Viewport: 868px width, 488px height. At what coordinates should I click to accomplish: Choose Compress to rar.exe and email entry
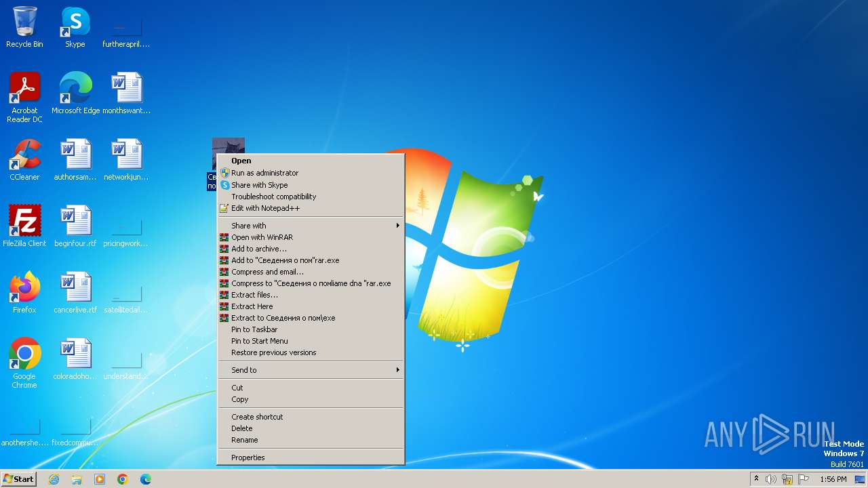[x=311, y=283]
